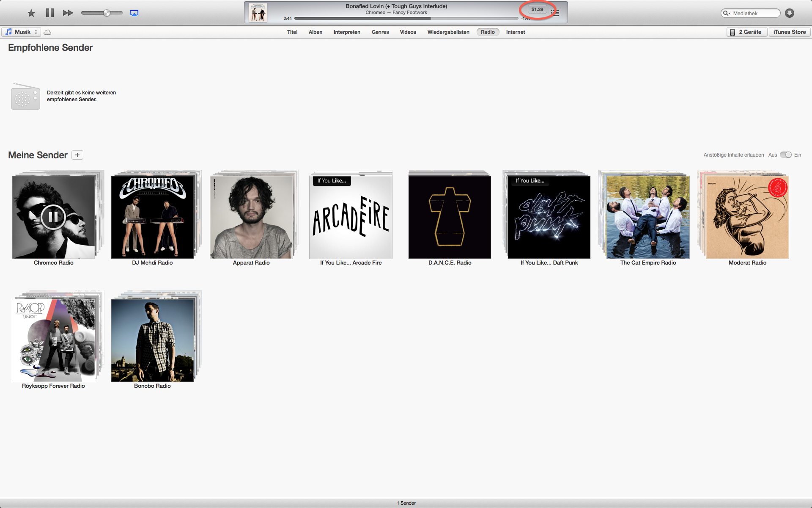Click the Meine Sender heading
Image resolution: width=812 pixels, height=508 pixels.
[x=38, y=155]
